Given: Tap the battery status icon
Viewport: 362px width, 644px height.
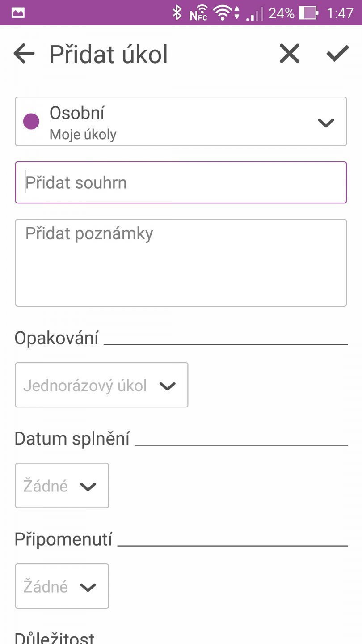Looking at the screenshot, I should pyautogui.click(x=308, y=13).
